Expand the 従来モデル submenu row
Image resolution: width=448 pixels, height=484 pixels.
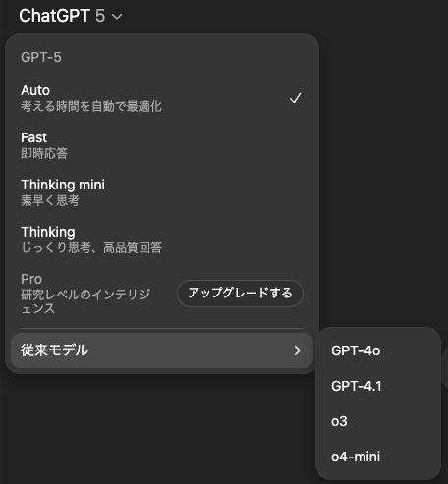(162, 350)
